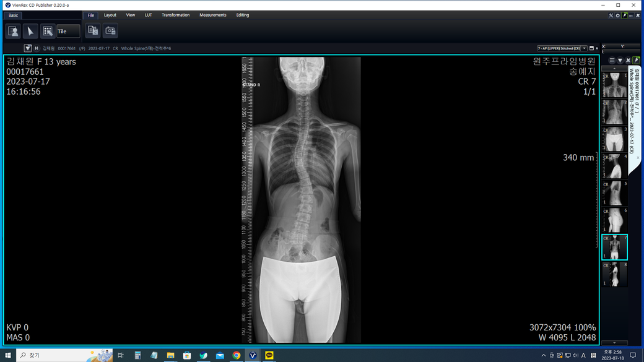
Task: Toggle the green pin icon on thumbnail panel
Action: 636,61
